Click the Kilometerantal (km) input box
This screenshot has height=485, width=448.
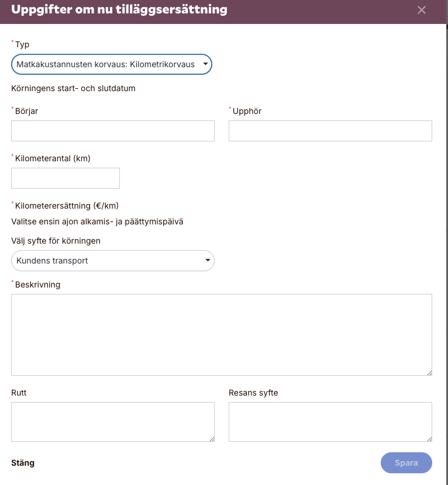tap(66, 178)
